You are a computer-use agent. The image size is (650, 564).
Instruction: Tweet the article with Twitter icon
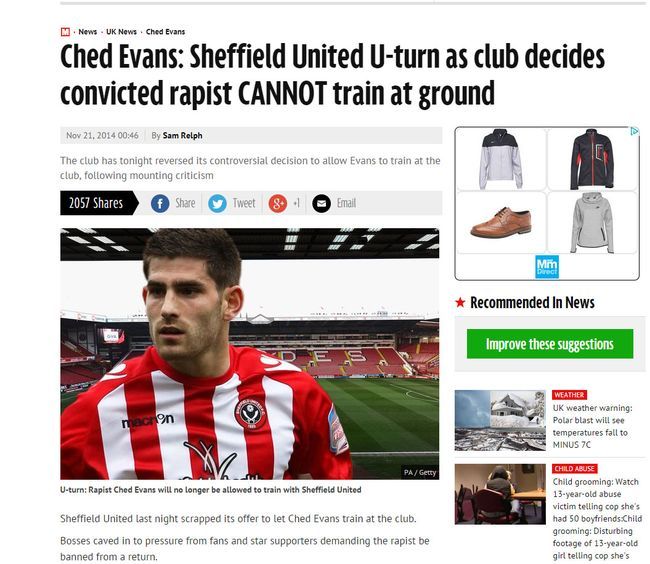[217, 203]
